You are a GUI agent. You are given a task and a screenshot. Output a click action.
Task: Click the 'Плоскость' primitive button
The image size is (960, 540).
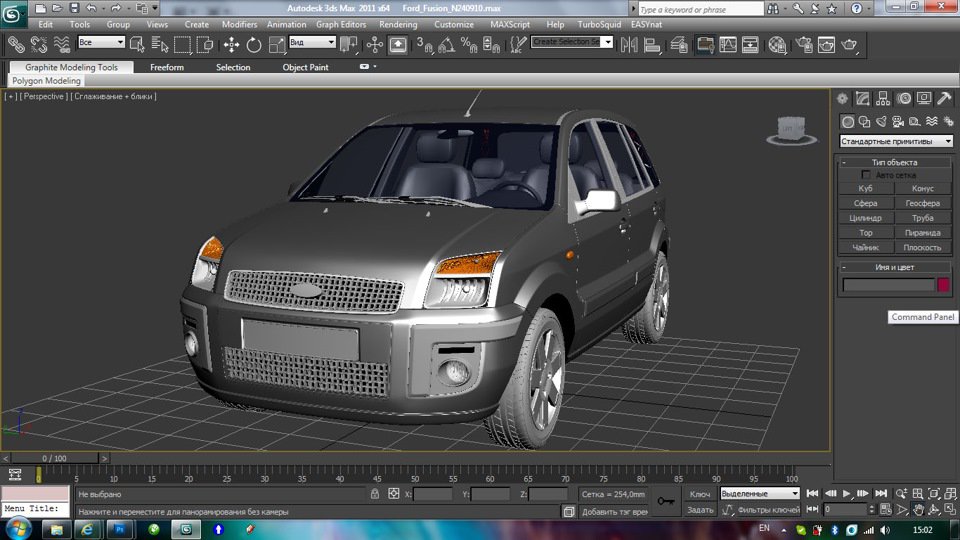click(923, 247)
